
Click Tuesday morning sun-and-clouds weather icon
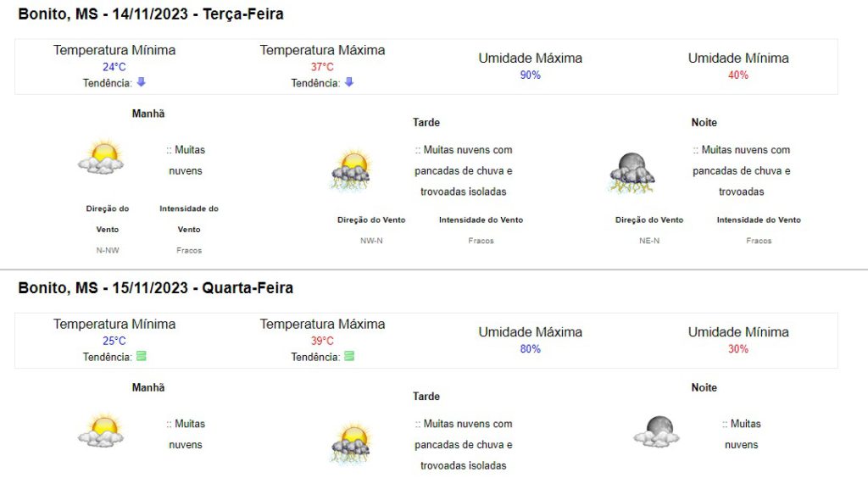101,157
